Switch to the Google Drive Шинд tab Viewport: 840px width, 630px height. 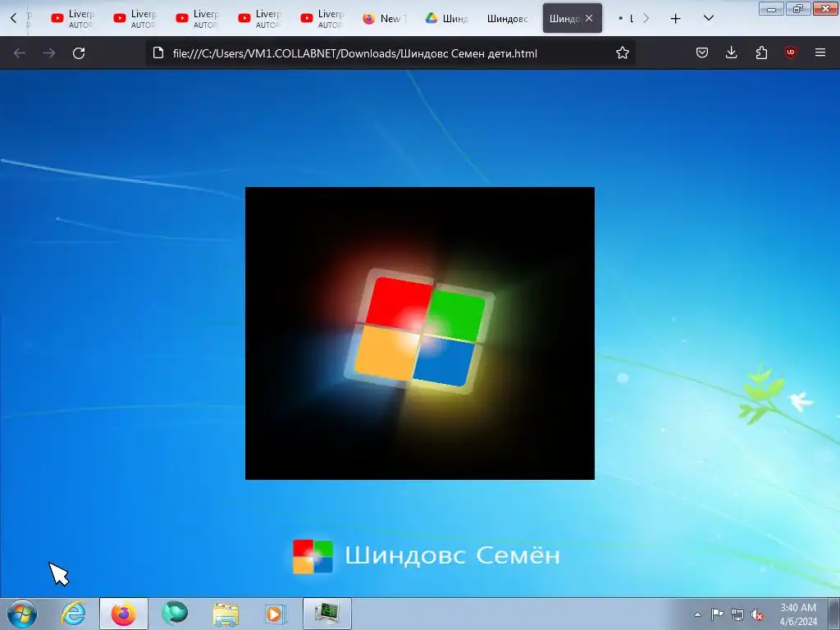(x=448, y=19)
